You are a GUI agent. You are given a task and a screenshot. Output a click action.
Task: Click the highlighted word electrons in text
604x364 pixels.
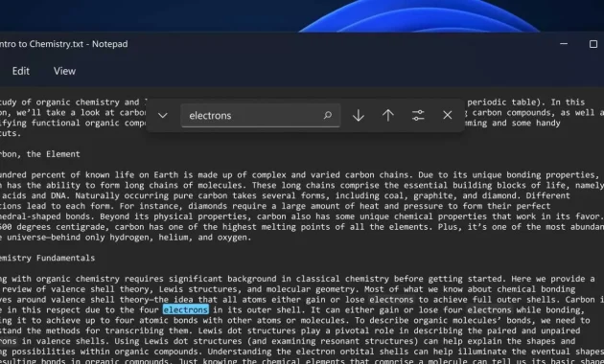tap(186, 309)
